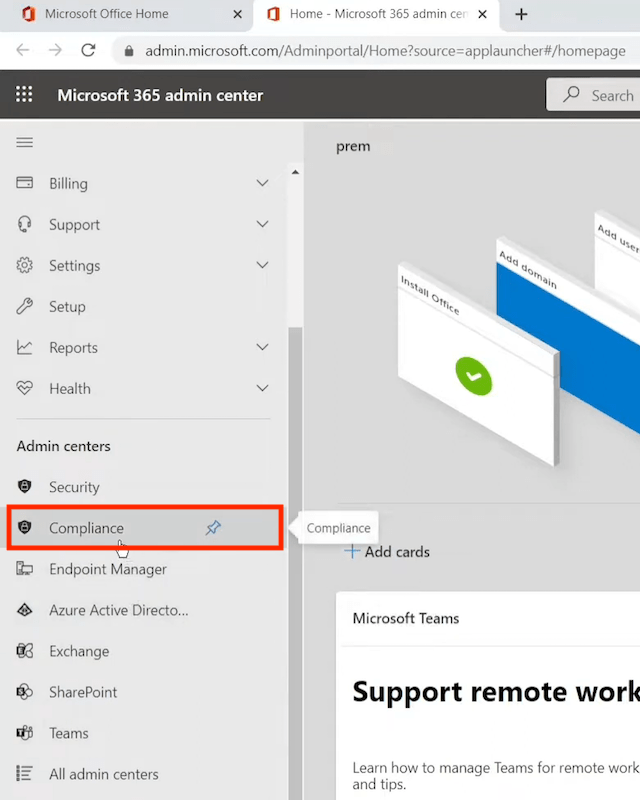Click the SharePoint icon
Image resolution: width=640 pixels, height=800 pixels.
click(24, 692)
